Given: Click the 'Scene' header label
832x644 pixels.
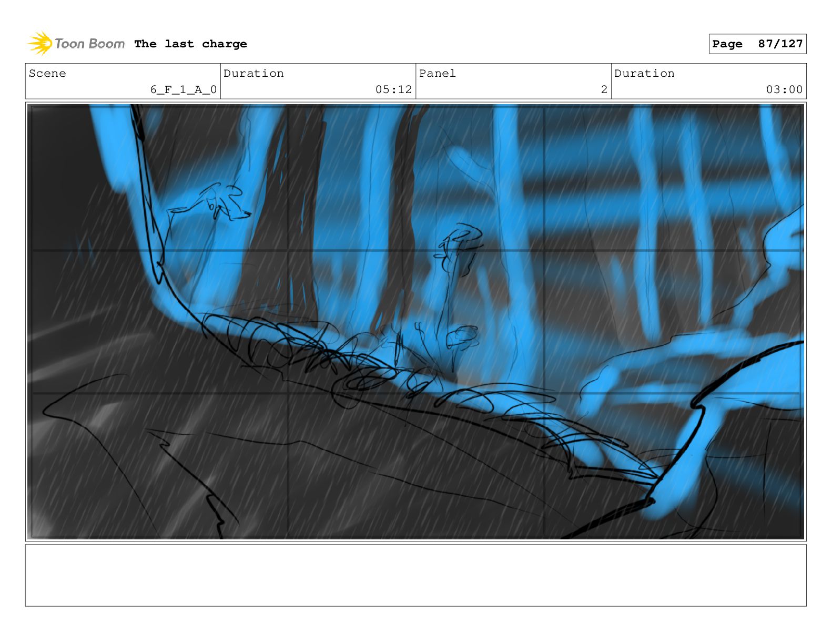Looking at the screenshot, I should (47, 74).
